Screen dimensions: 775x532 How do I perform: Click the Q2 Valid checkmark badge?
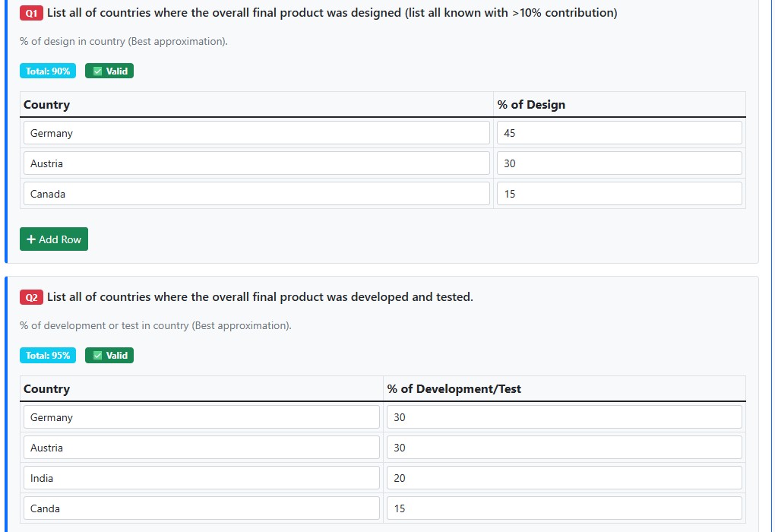coord(109,356)
